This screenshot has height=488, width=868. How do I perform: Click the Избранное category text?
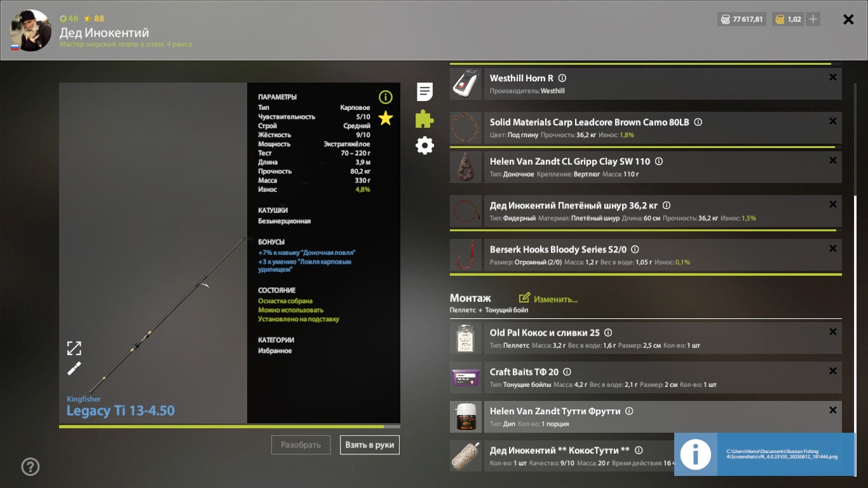(275, 351)
